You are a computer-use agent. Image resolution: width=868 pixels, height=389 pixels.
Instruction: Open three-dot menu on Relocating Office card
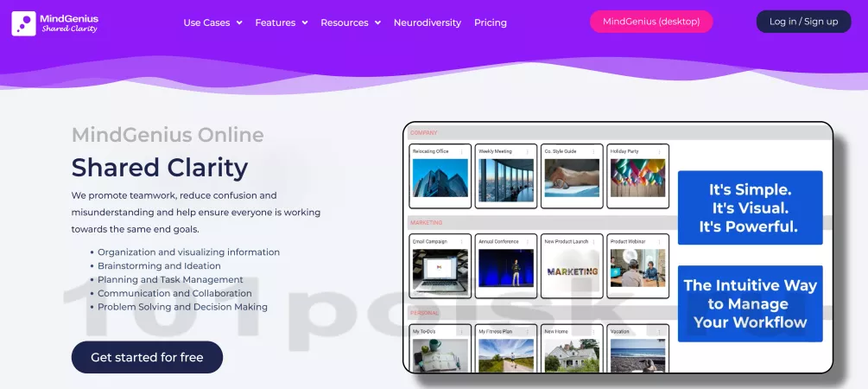click(x=461, y=152)
